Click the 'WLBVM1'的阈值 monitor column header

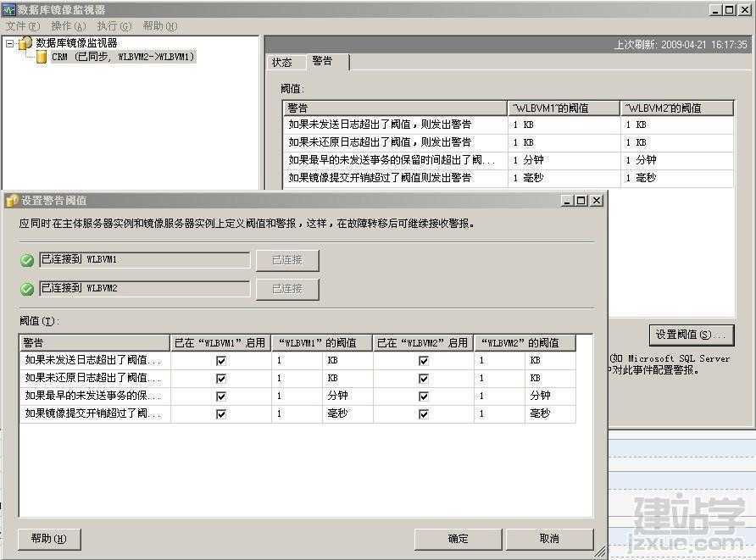[x=564, y=108]
